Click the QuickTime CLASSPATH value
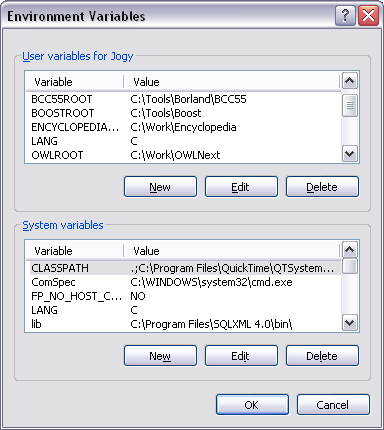Screen dimensions: 384x430 pyautogui.click(x=232, y=268)
